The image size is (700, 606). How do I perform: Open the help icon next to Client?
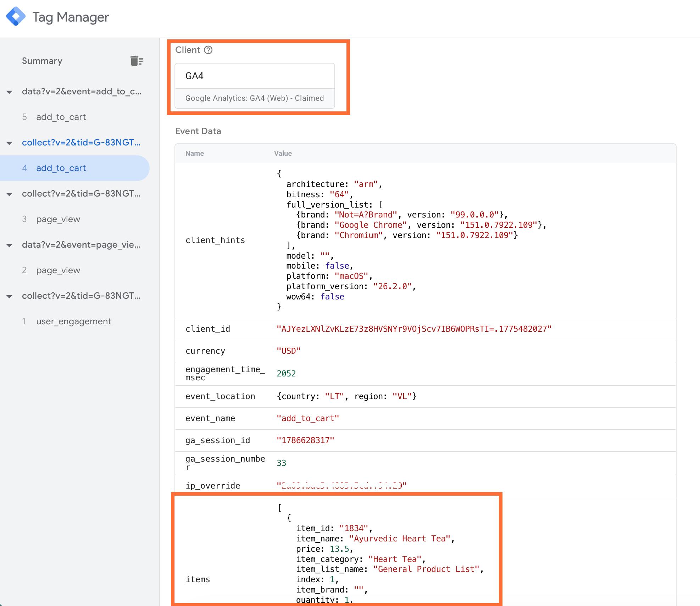tap(209, 50)
